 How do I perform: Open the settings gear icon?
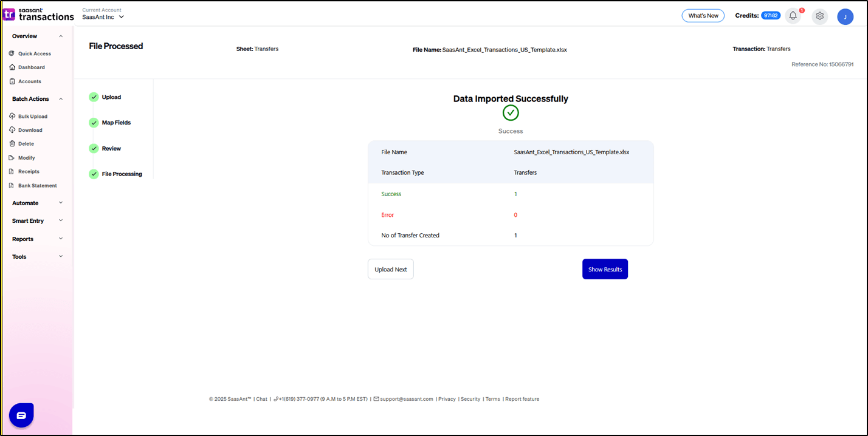819,16
